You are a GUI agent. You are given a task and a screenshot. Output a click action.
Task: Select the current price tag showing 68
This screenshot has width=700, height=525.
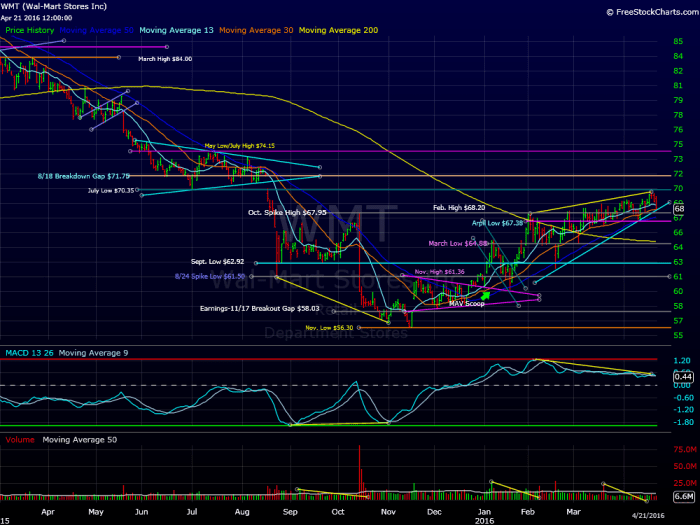(679, 209)
